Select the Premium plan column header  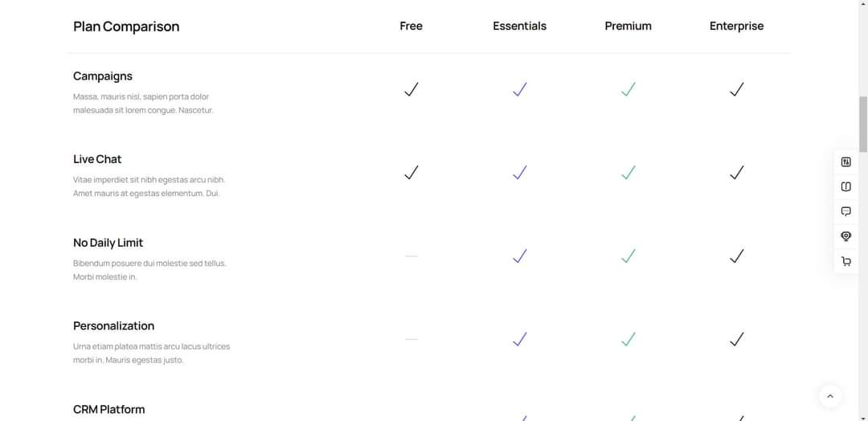[x=628, y=26]
